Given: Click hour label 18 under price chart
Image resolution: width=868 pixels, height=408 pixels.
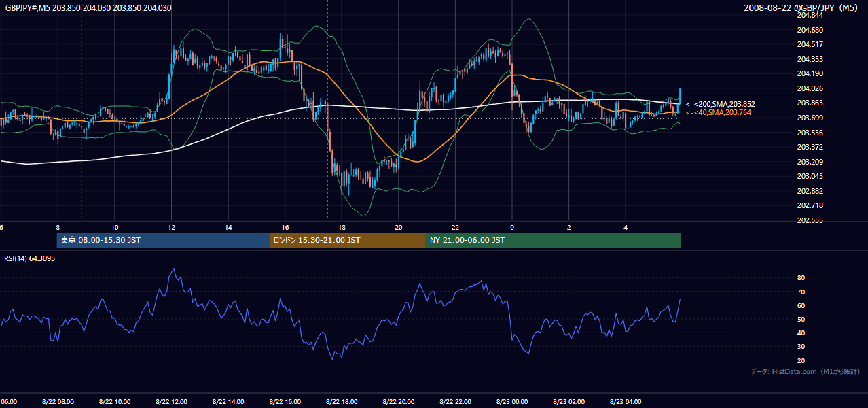Looking at the screenshot, I should click(342, 228).
